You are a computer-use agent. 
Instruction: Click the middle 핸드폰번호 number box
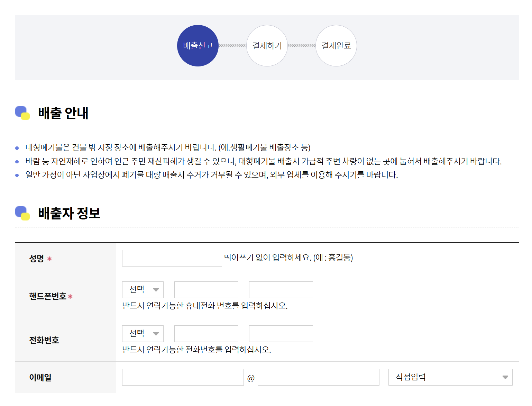pyautogui.click(x=206, y=290)
